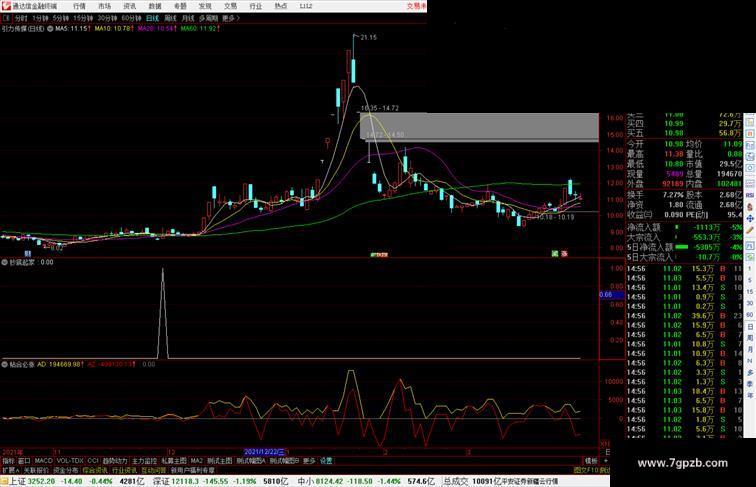Expand the 扩展 panel toggle
The width and height of the screenshot is (756, 487).
tap(10, 470)
